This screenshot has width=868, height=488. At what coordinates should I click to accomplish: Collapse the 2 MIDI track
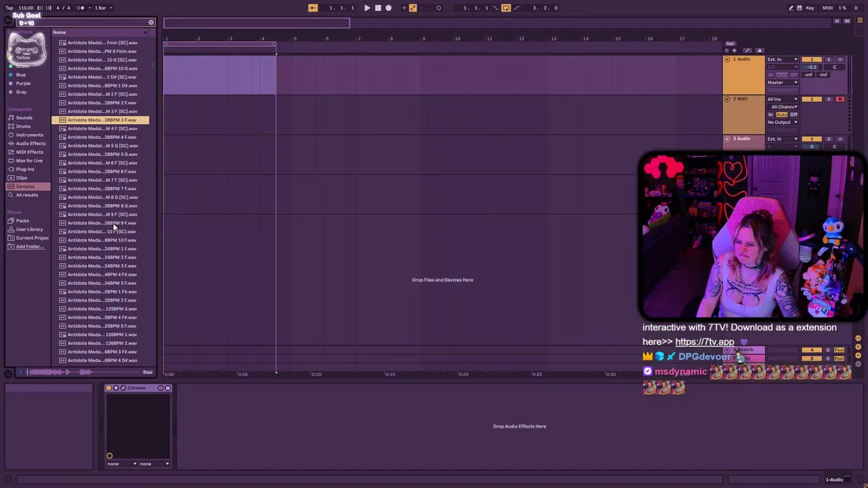click(x=727, y=99)
